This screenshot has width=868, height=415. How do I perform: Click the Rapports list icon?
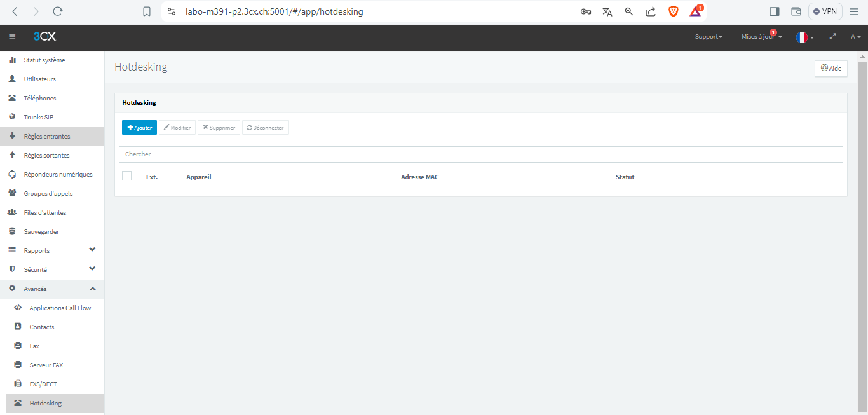[12, 250]
